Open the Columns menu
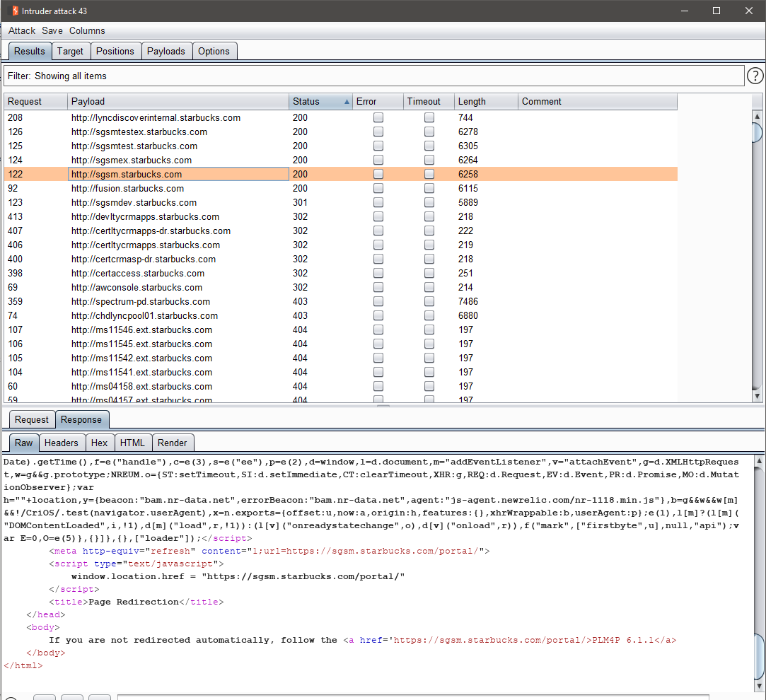The height and width of the screenshot is (700, 766). tap(87, 31)
